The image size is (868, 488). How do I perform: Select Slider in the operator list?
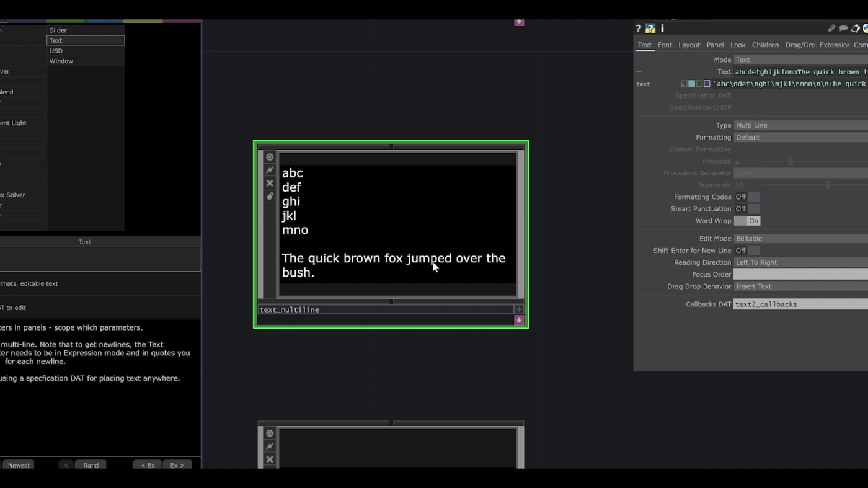86,30
